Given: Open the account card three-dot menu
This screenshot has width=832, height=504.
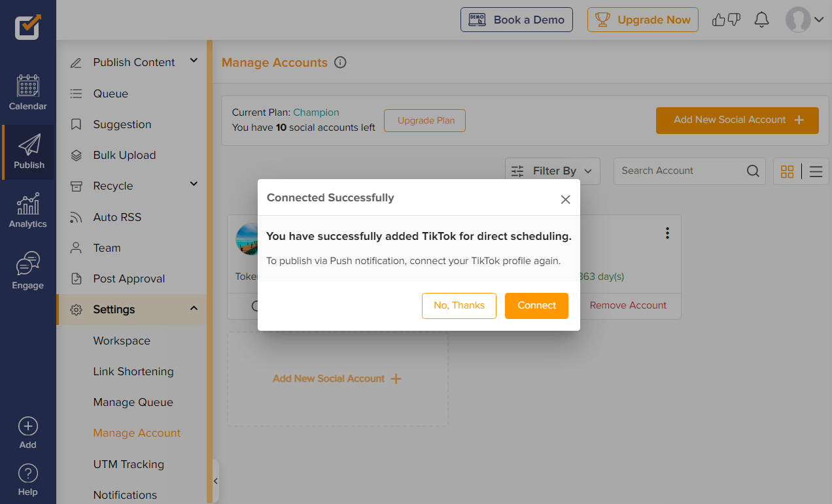Looking at the screenshot, I should click(x=667, y=233).
